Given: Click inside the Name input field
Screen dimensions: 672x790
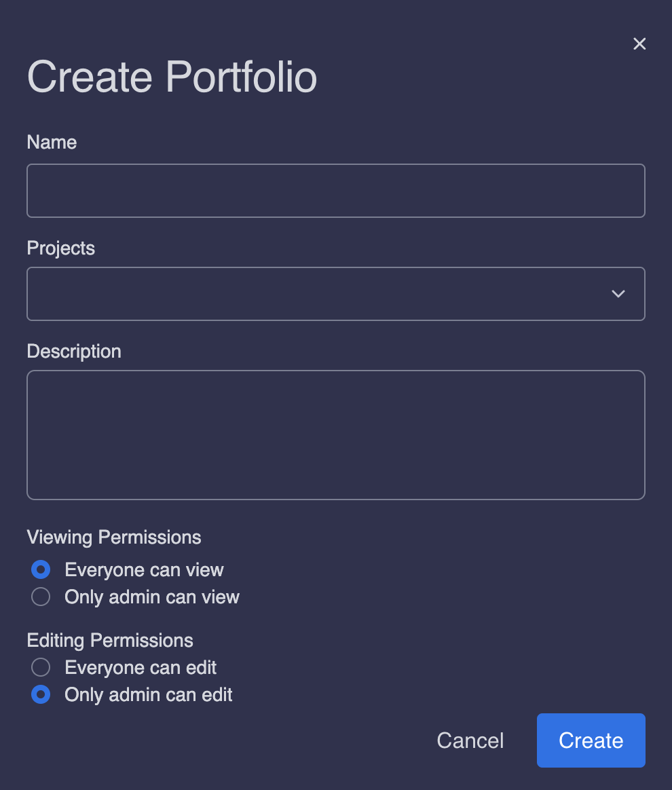Looking at the screenshot, I should pos(336,190).
